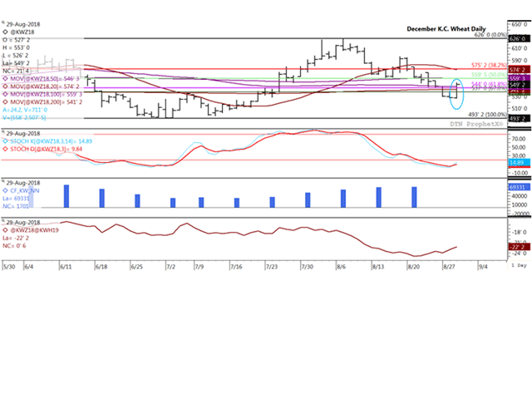Click the 1 Day interval label
532x399 pixels.
pos(520,265)
